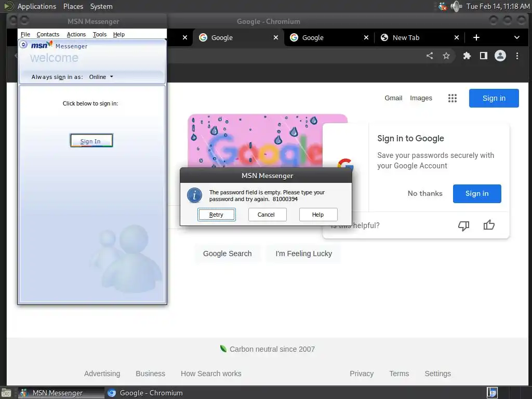Open How Search works footer link
The image size is (532, 399).
click(211, 374)
